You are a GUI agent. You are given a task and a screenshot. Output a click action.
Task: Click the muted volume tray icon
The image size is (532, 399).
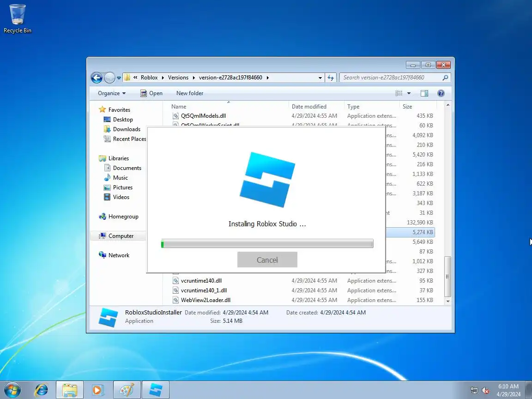tap(485, 390)
